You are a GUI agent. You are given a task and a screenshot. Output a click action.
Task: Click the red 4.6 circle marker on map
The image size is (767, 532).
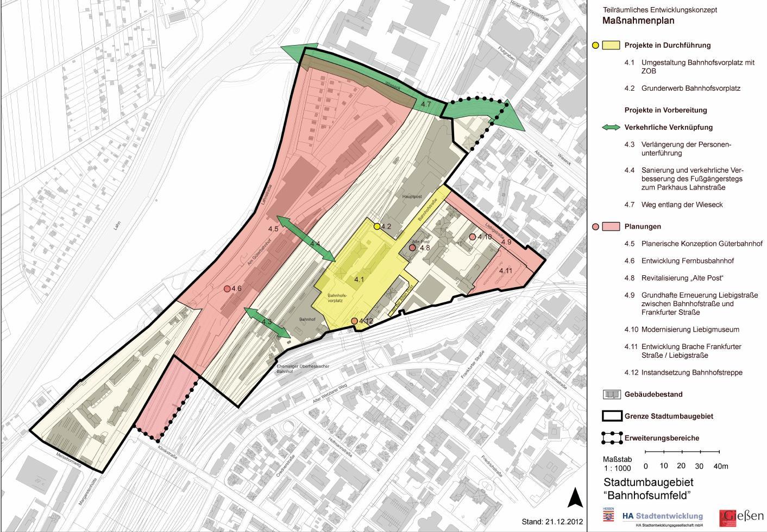[227, 289]
